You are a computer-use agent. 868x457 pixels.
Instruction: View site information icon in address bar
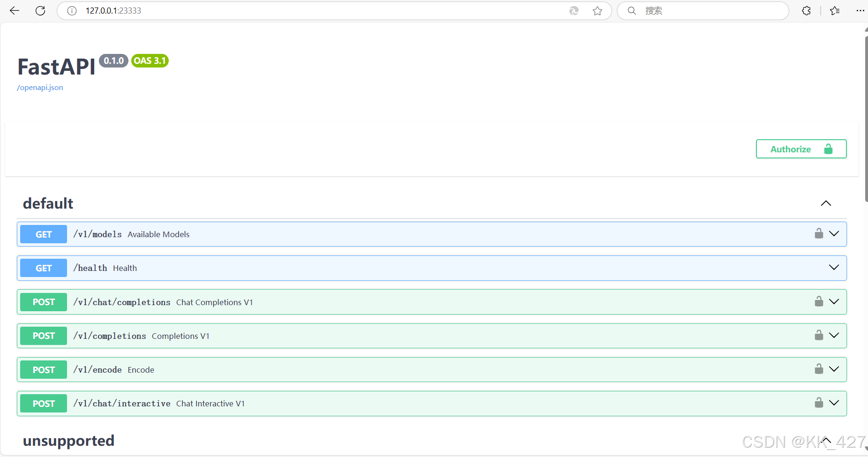[x=72, y=11]
